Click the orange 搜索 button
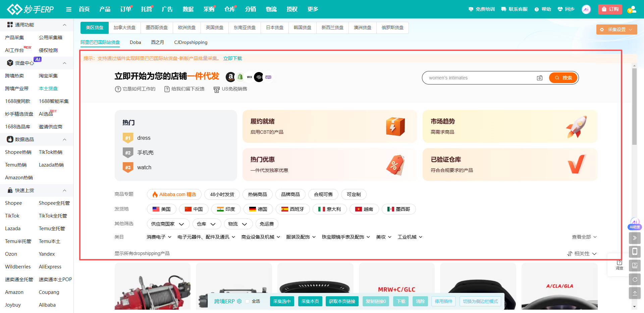Screen dimensions: 644x313 [x=563, y=78]
